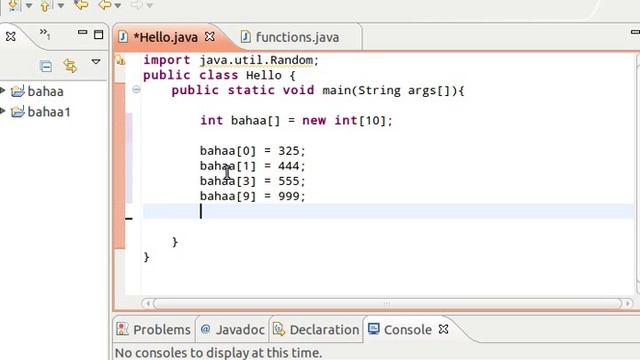Viewport: 640px width, 360px height.
Task: Click the 'bahaa[0] = 325;' line
Action: 252,151
